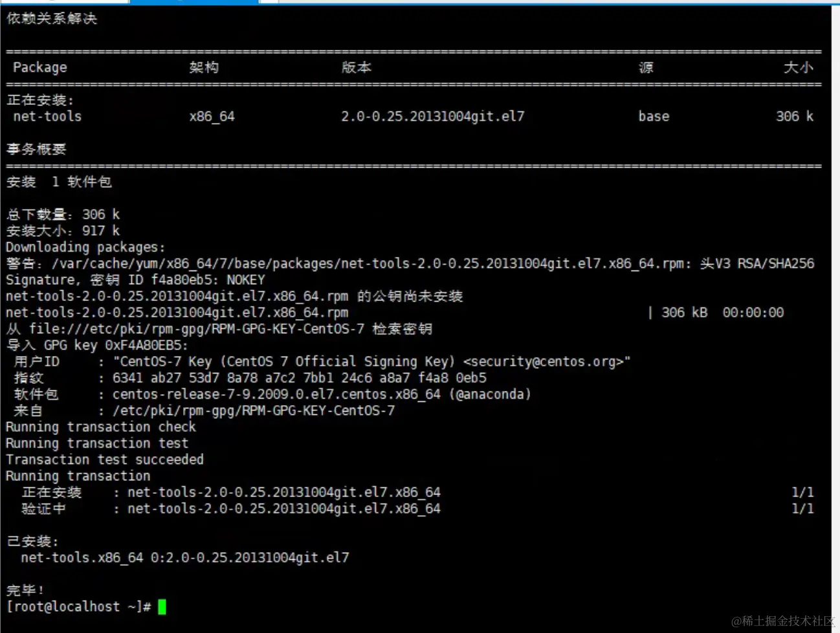Click the '软件包' centos-release line
The width and height of the screenshot is (840, 633).
point(272,394)
